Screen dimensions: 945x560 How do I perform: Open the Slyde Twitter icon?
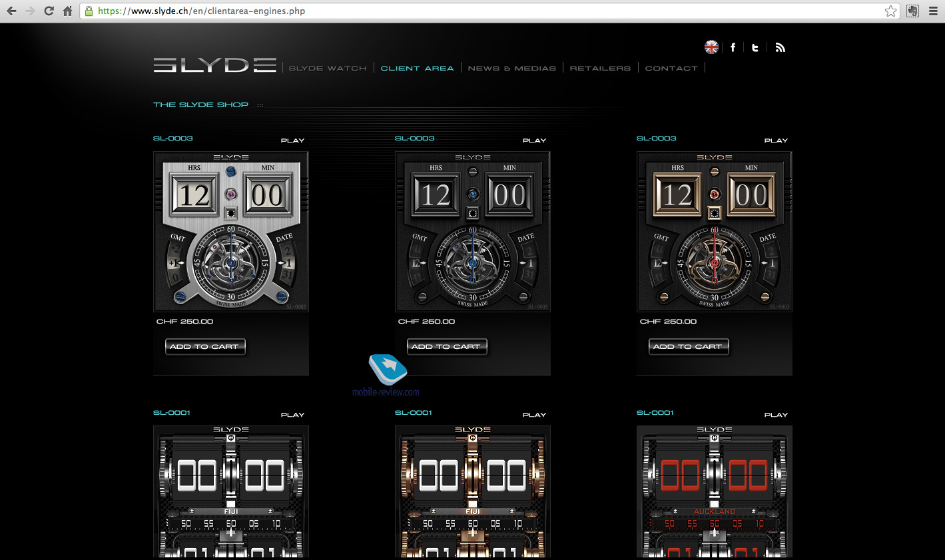[755, 47]
